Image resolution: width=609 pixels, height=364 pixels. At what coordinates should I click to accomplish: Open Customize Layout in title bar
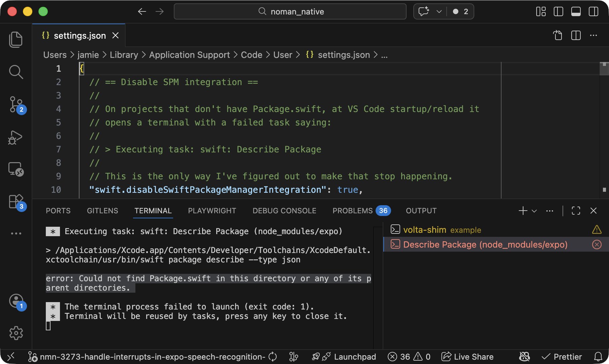click(x=541, y=11)
